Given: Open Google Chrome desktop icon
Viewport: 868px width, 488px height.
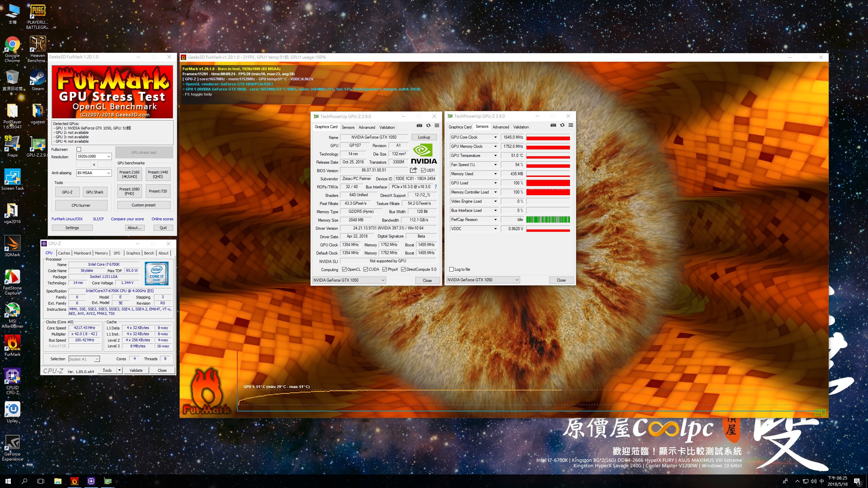Looking at the screenshot, I should tap(12, 49).
